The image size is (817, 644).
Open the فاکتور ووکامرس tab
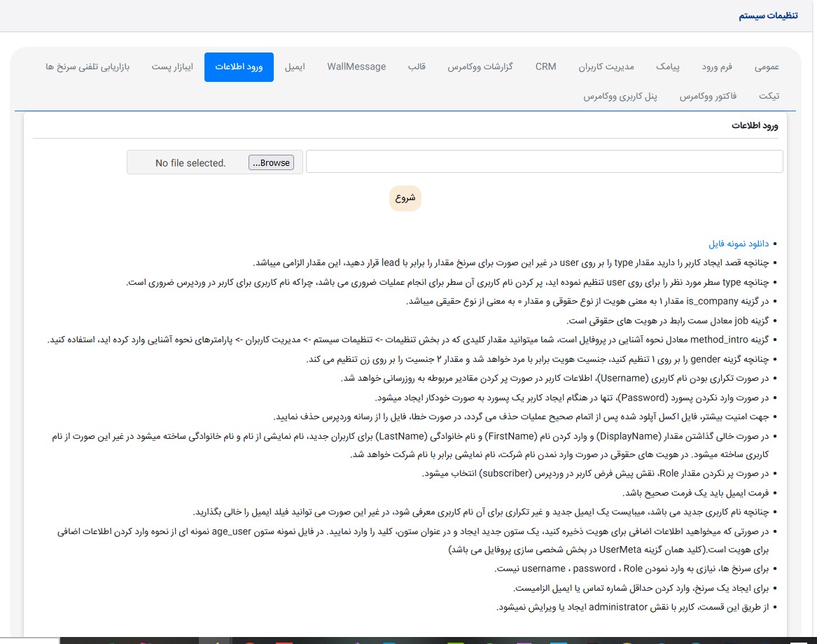coord(708,96)
